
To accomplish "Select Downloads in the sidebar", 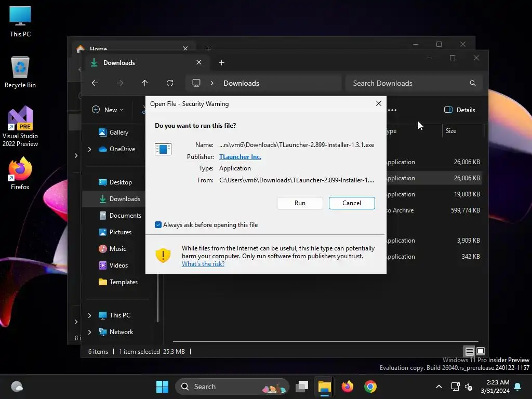I will (114, 199).
